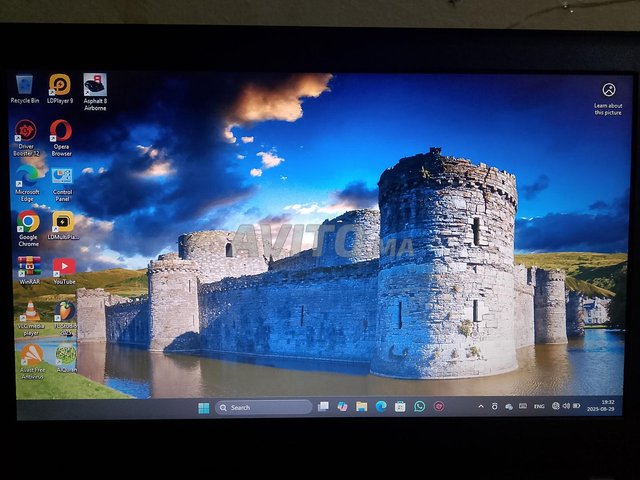Image resolution: width=640 pixels, height=480 pixels.
Task: Open the LDMultiPlayer desktop shortcut
Action: point(63,223)
